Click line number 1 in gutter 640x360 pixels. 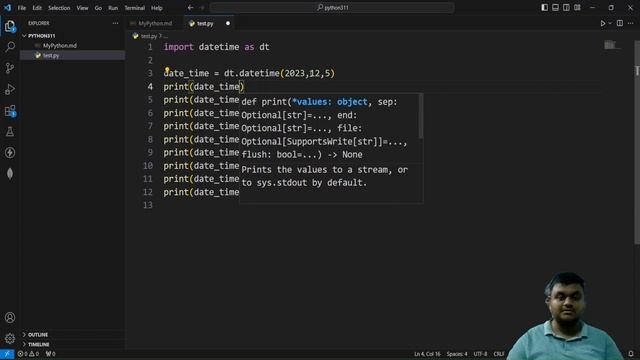coord(150,47)
